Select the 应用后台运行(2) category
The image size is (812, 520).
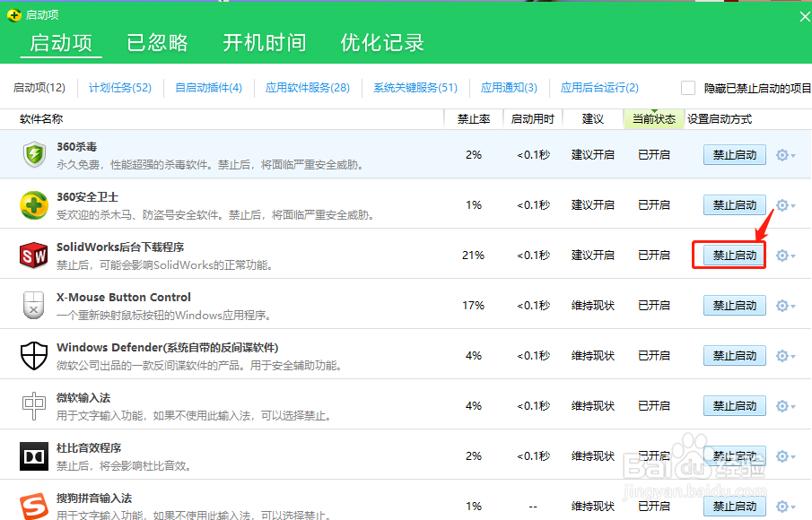point(599,88)
